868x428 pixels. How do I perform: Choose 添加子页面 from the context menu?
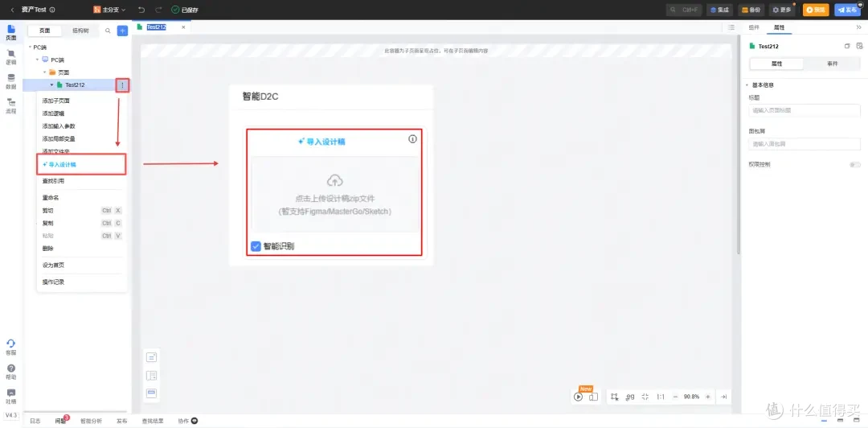[56, 101]
